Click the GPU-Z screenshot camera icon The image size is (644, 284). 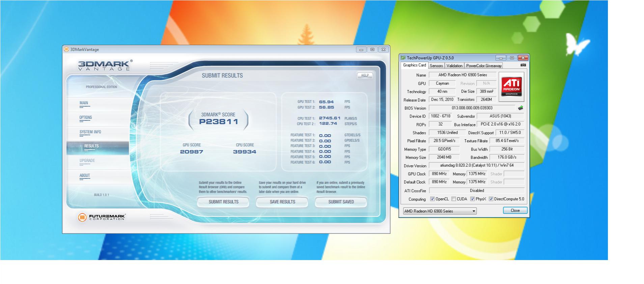(523, 65)
